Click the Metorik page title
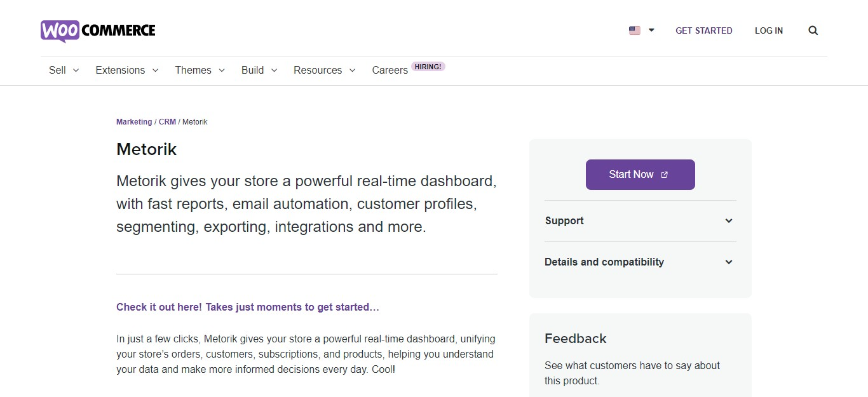868x397 pixels. (x=147, y=149)
